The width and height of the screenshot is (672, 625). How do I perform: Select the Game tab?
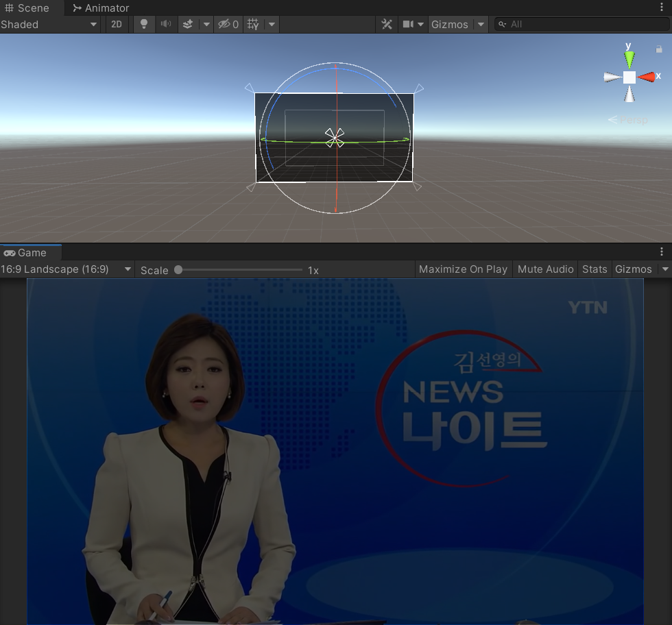(25, 253)
